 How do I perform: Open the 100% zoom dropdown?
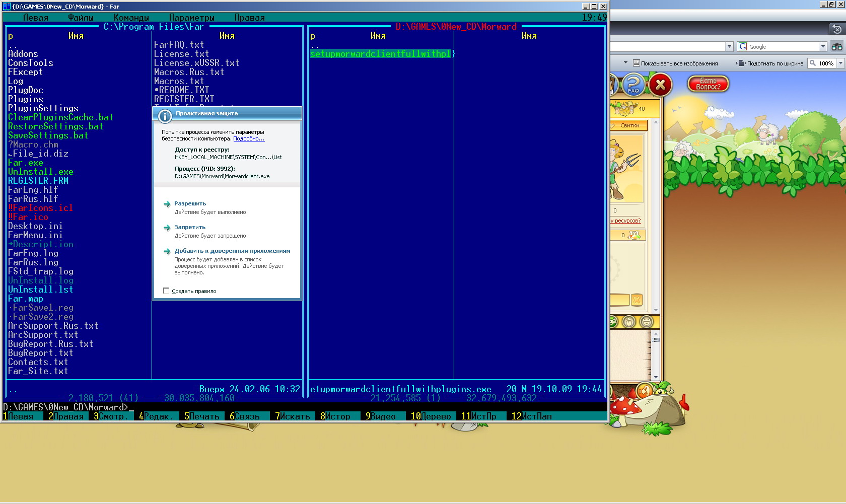coord(840,63)
